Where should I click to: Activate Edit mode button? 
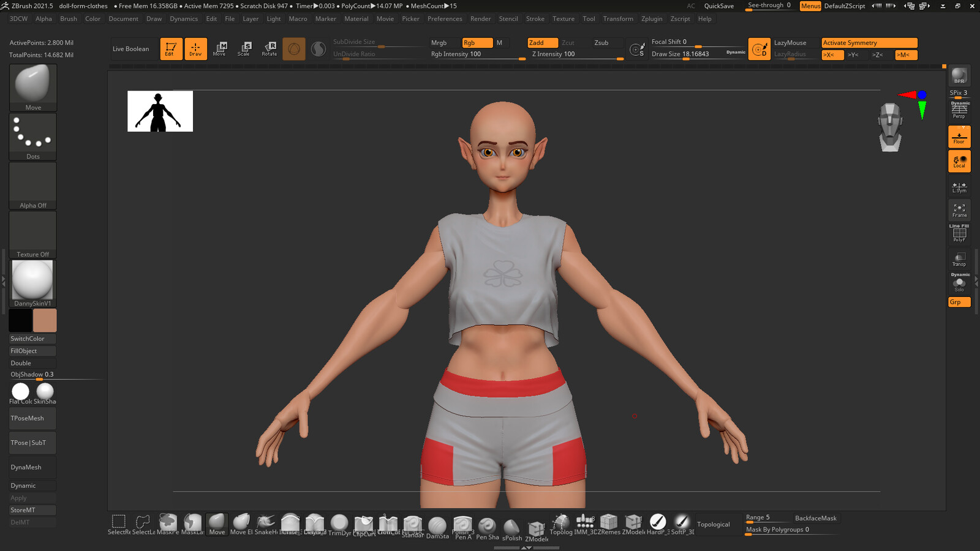[x=171, y=49]
